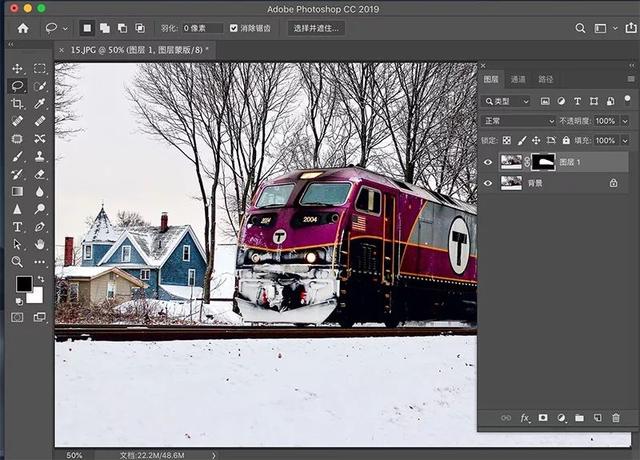Click the feather value input field
Viewport: 640px width, 460px height.
(x=202, y=28)
